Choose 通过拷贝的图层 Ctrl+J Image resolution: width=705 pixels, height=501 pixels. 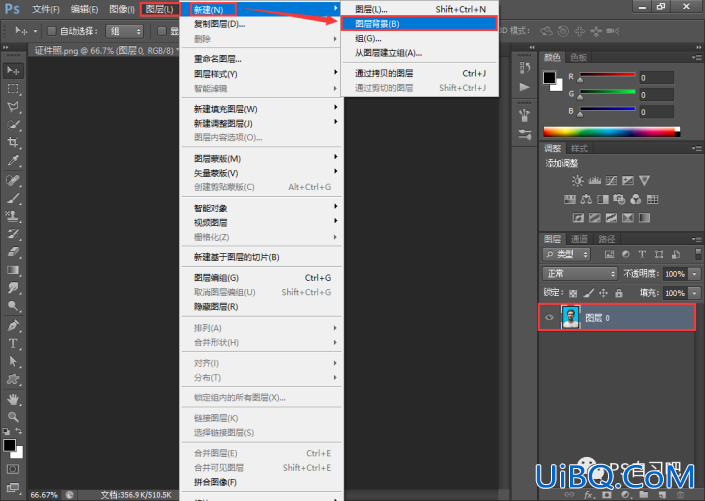coord(420,73)
